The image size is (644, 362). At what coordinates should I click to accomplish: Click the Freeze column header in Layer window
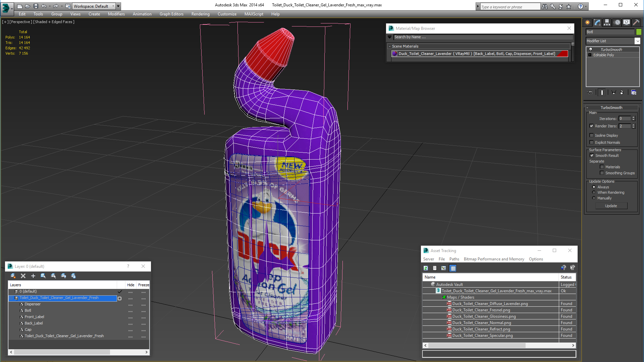point(143,285)
